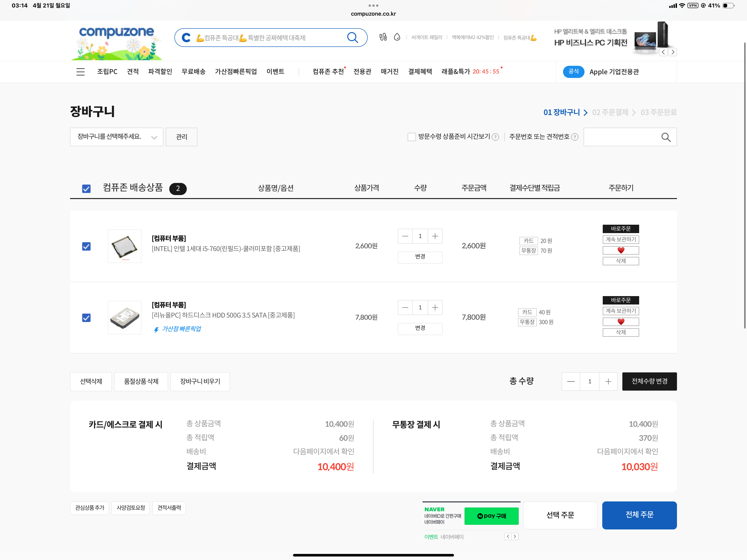Click help icon next to 방문수령 상품준비 시간보기
This screenshot has height=560, width=747.
point(495,137)
